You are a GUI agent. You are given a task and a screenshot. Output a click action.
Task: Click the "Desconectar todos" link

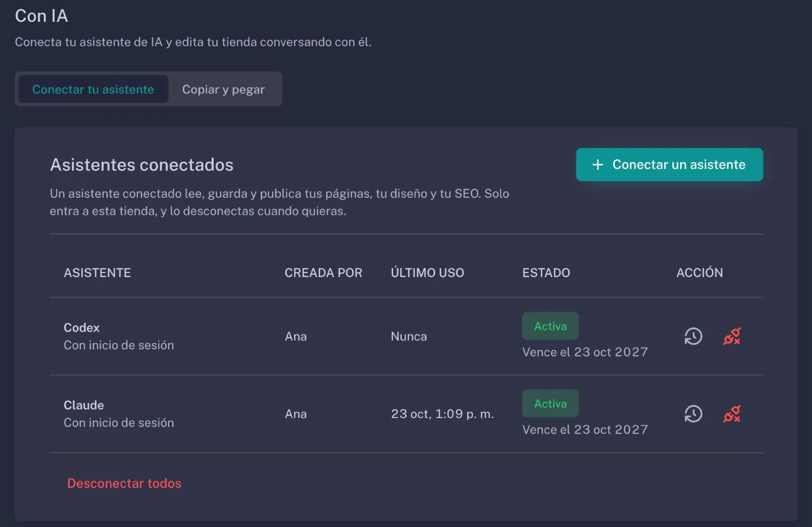pyautogui.click(x=124, y=483)
